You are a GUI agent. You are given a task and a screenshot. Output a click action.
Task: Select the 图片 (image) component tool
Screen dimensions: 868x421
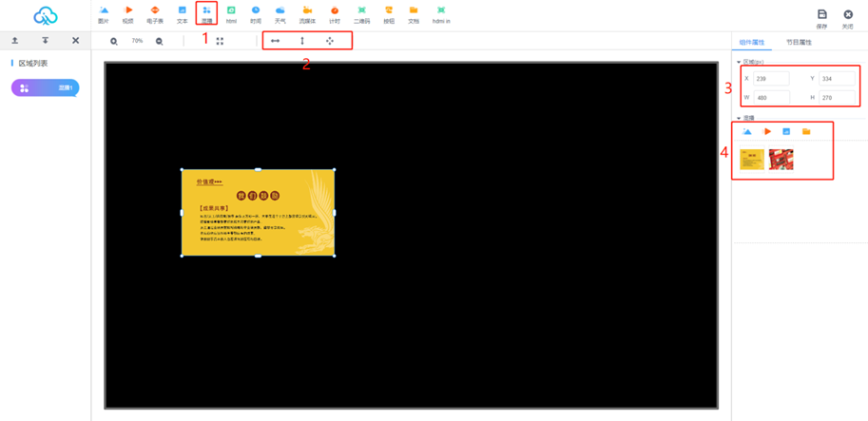tap(104, 13)
